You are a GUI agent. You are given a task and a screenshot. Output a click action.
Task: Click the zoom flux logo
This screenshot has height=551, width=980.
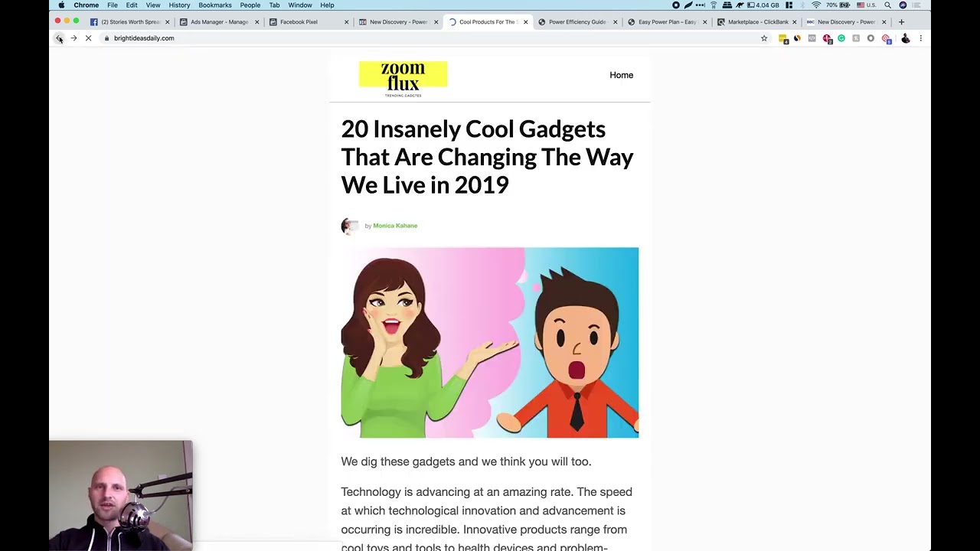403,79
